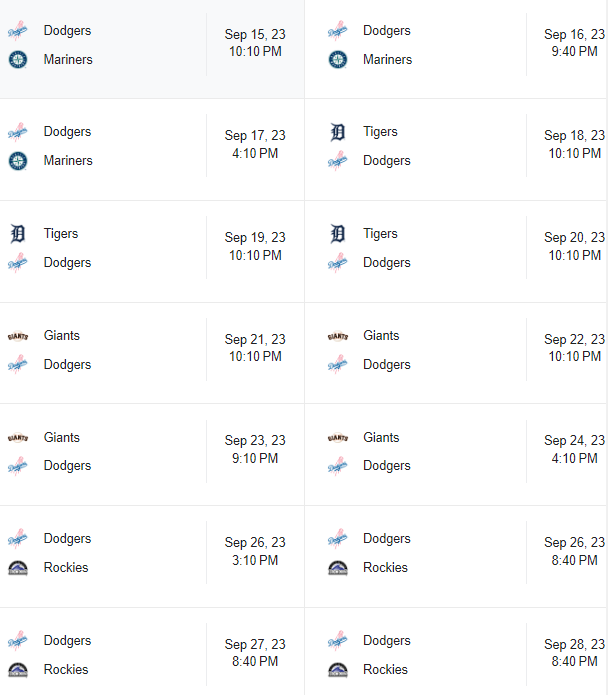Click the Sep 19, 23 10:10 PM game time

pyautogui.click(x=255, y=247)
